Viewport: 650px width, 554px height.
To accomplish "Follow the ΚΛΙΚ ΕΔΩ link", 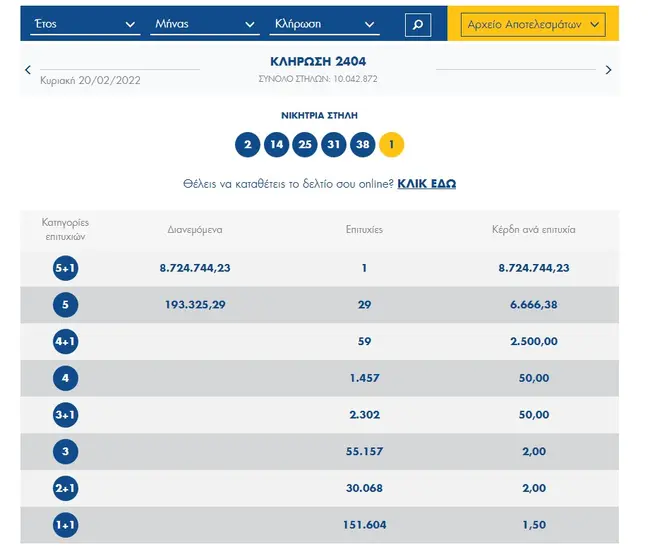I will pyautogui.click(x=427, y=184).
